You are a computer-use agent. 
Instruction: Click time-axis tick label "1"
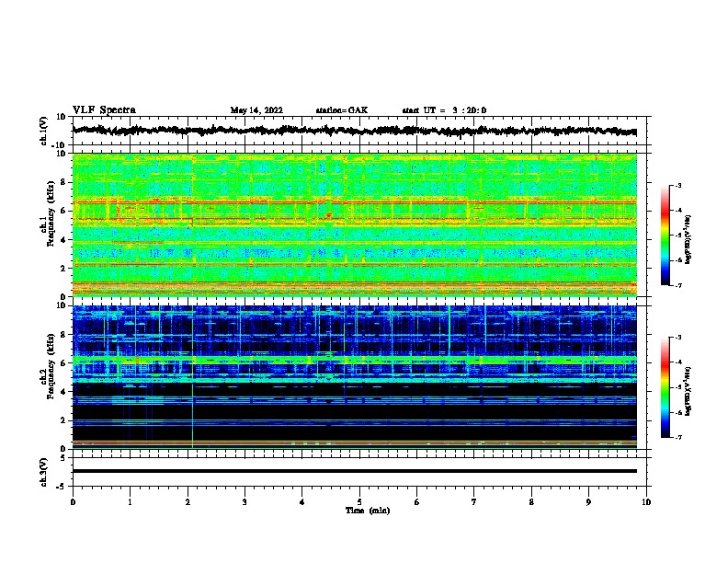coord(130,502)
